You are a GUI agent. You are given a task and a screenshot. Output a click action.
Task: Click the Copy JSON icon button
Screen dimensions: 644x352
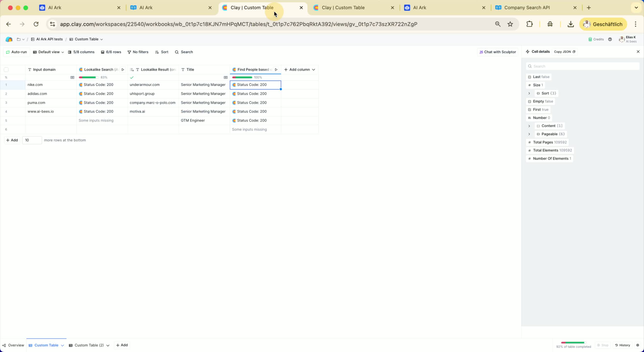coord(574,52)
